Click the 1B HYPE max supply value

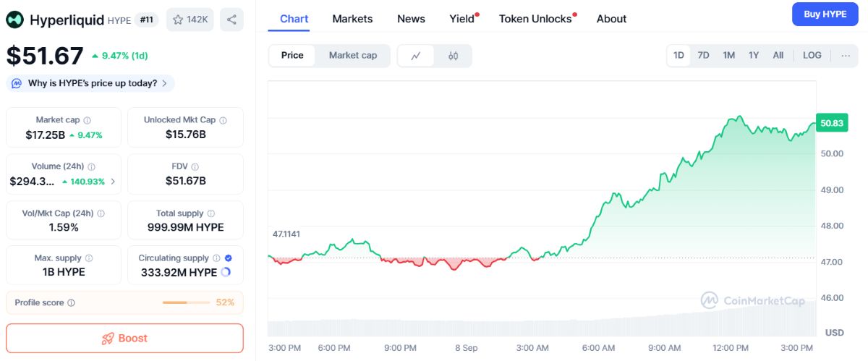click(x=64, y=272)
